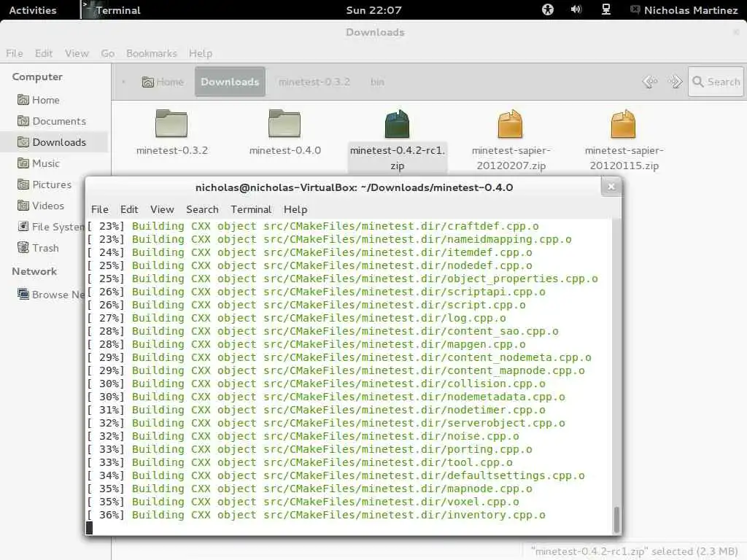This screenshot has width=747, height=560.
Task: Open the network connection icon
Action: [x=606, y=9]
